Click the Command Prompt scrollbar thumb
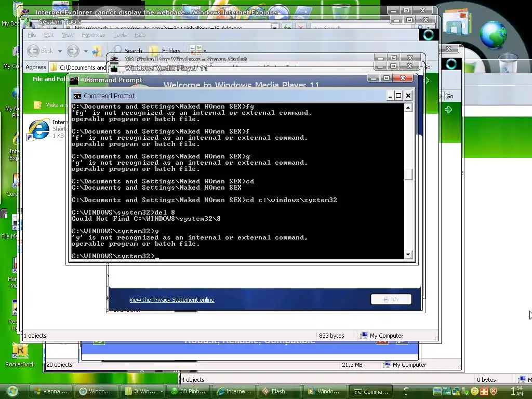Screen dimensions: 532x399 pyautogui.click(x=408, y=175)
